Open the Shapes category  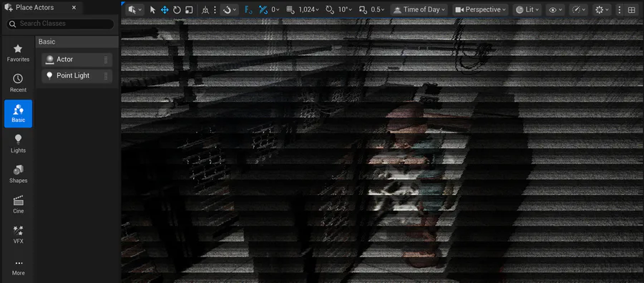(x=18, y=174)
